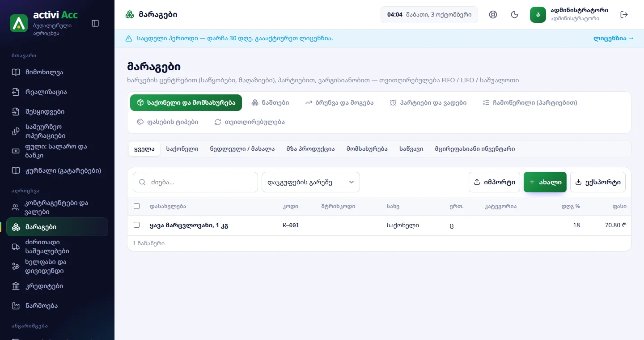Screen dimensions: 644x340
Task: Click the ყავა მარცვლოვანი, 1 კგ name
Action: 189,225
